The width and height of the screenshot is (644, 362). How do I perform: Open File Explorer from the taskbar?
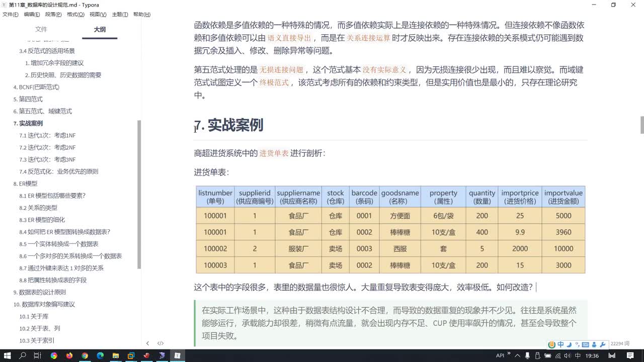[116, 355]
